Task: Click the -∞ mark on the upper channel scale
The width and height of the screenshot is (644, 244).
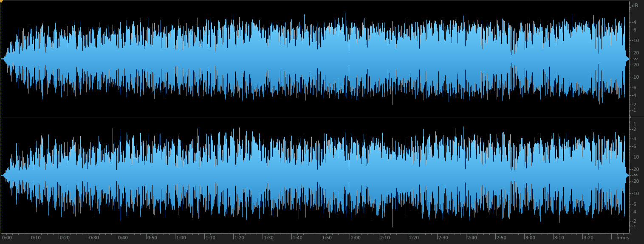Action: point(635,59)
